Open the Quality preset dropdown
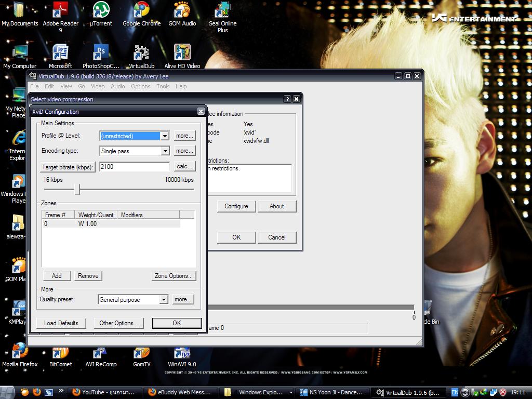The image size is (532, 399). tap(164, 300)
